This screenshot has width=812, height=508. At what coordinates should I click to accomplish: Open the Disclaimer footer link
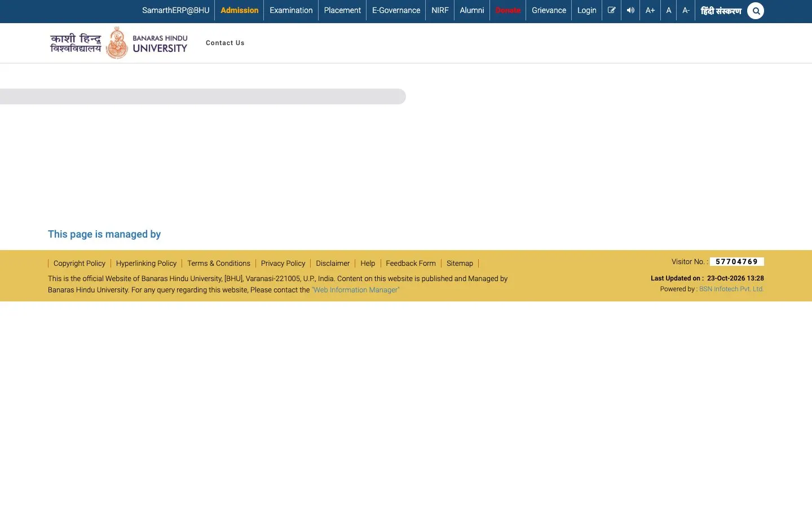pyautogui.click(x=333, y=264)
